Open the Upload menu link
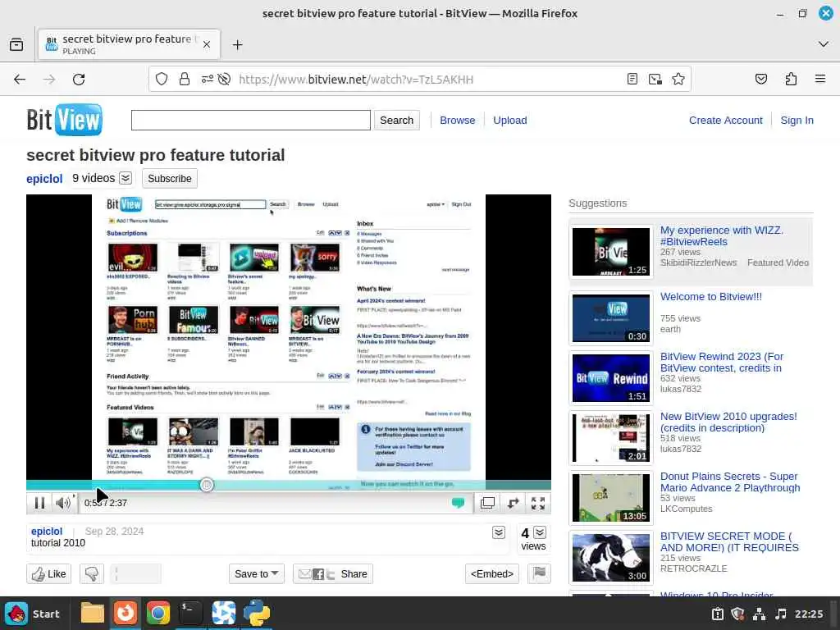840x630 pixels. pos(510,120)
